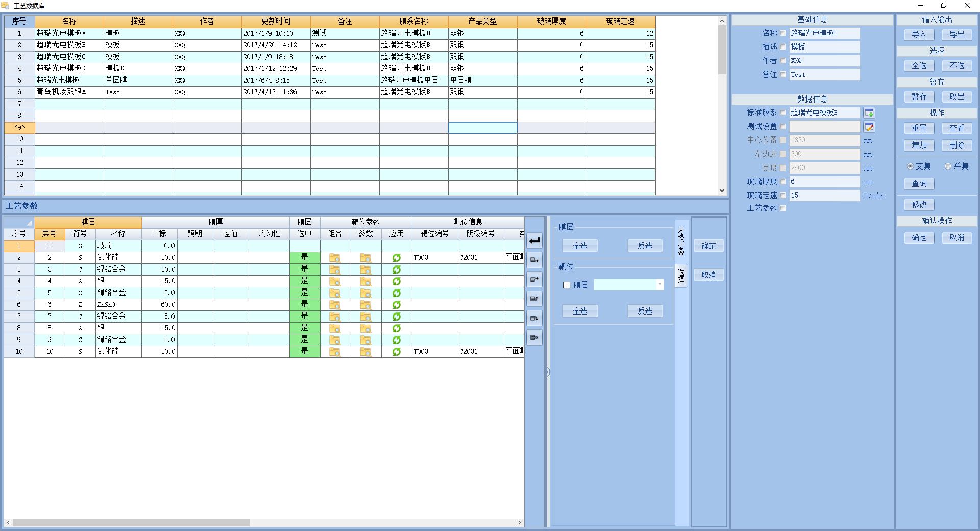Expand the splitter arrow left of the selection panel
980x531 pixels.
click(548, 372)
